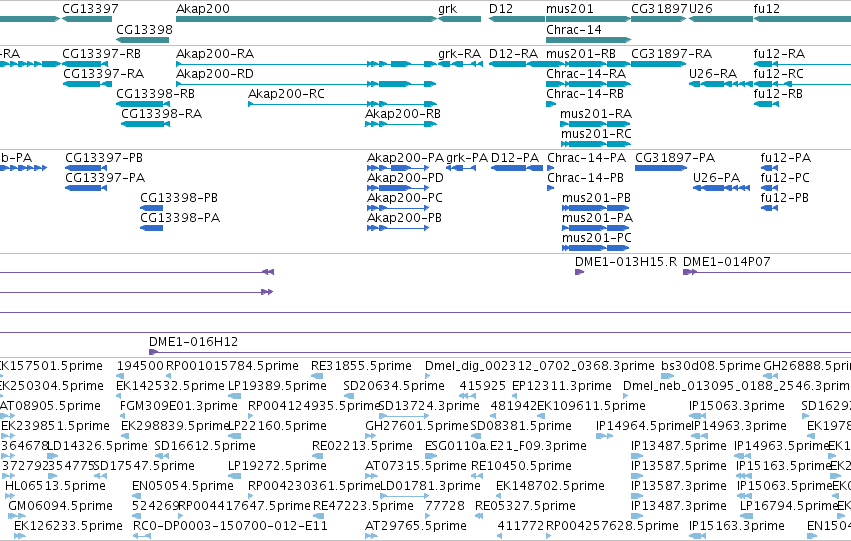Click transcript CG13397-RA
The image size is (851, 541).
pos(87,84)
